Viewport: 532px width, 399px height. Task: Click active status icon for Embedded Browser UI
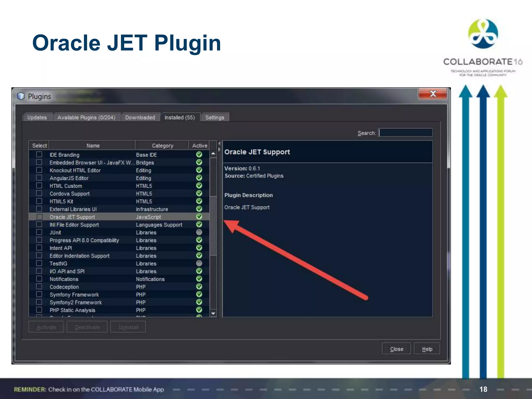[x=199, y=162]
